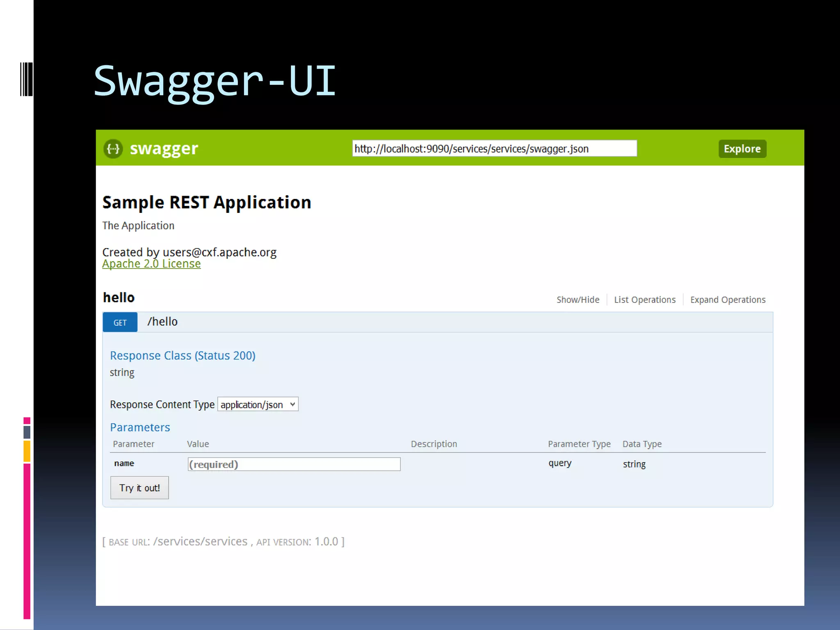Click the GET method badge
Viewport: 840px width, 630px height.
(x=120, y=322)
